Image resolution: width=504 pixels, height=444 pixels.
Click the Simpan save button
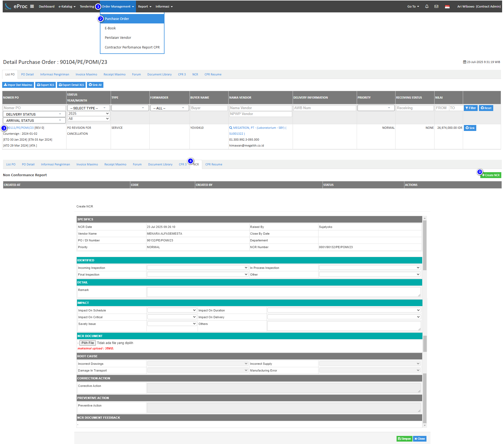[x=404, y=439]
